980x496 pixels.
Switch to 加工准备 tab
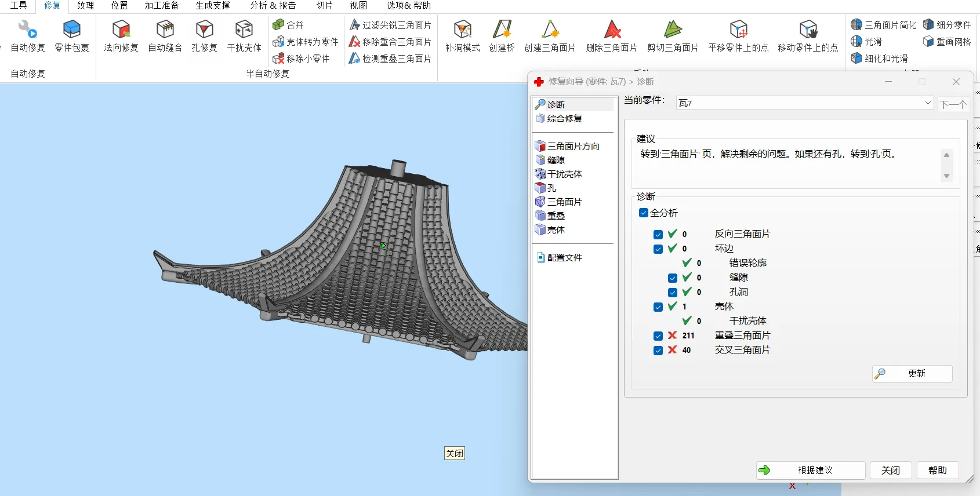(x=162, y=6)
